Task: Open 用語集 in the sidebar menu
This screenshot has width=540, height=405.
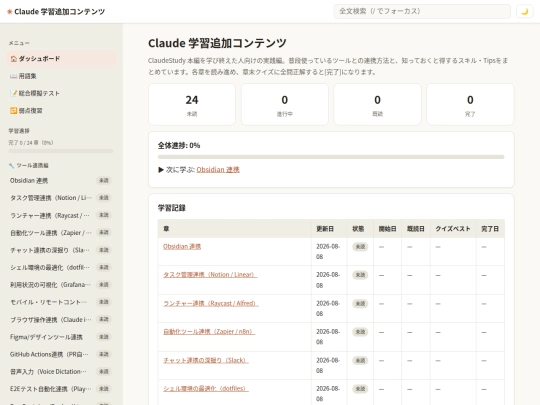Action: pos(61,76)
